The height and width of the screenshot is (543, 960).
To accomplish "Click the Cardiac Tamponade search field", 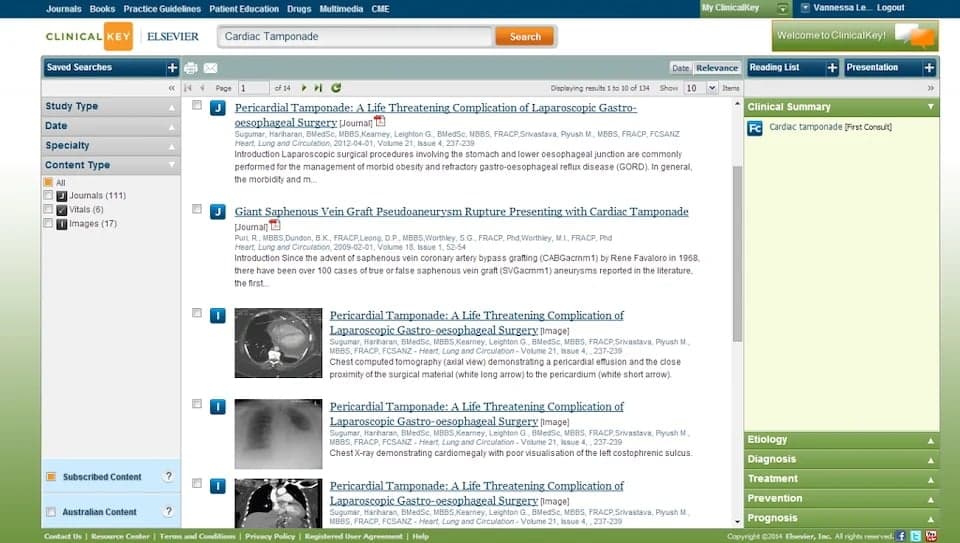I will pyautogui.click(x=355, y=37).
